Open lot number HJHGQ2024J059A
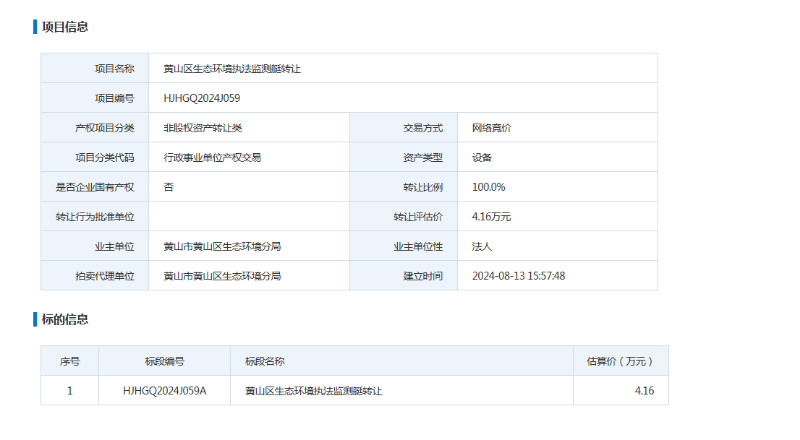The image size is (800, 440). coord(164,391)
